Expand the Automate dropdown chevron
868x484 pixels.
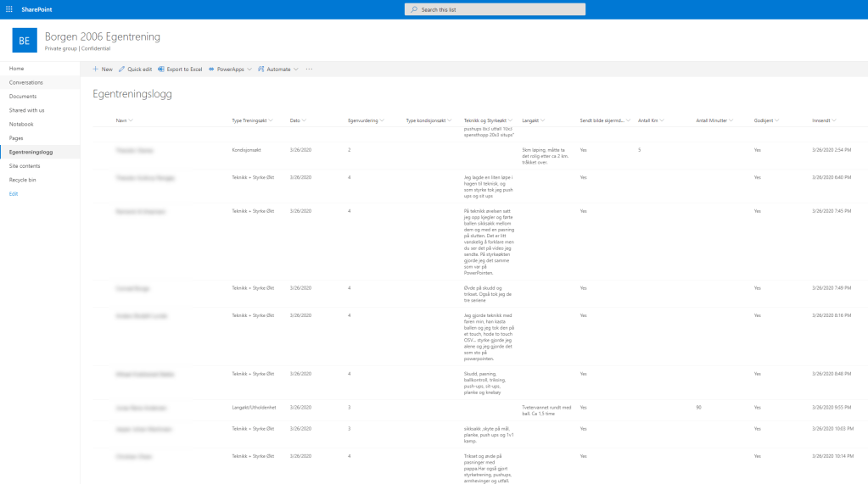[x=296, y=69]
